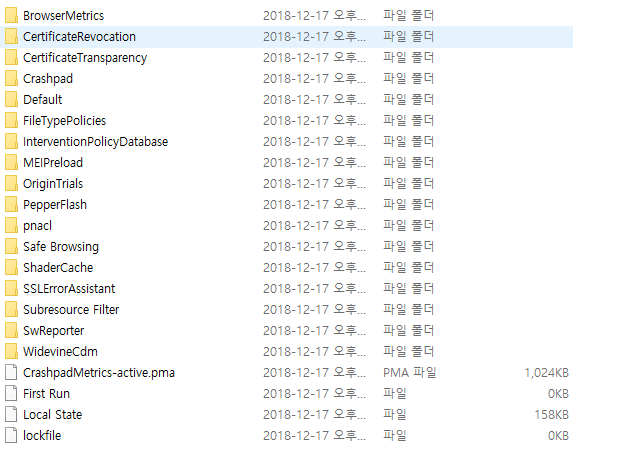Select the Subresource Filter folder name
The height and width of the screenshot is (455, 644).
(71, 309)
